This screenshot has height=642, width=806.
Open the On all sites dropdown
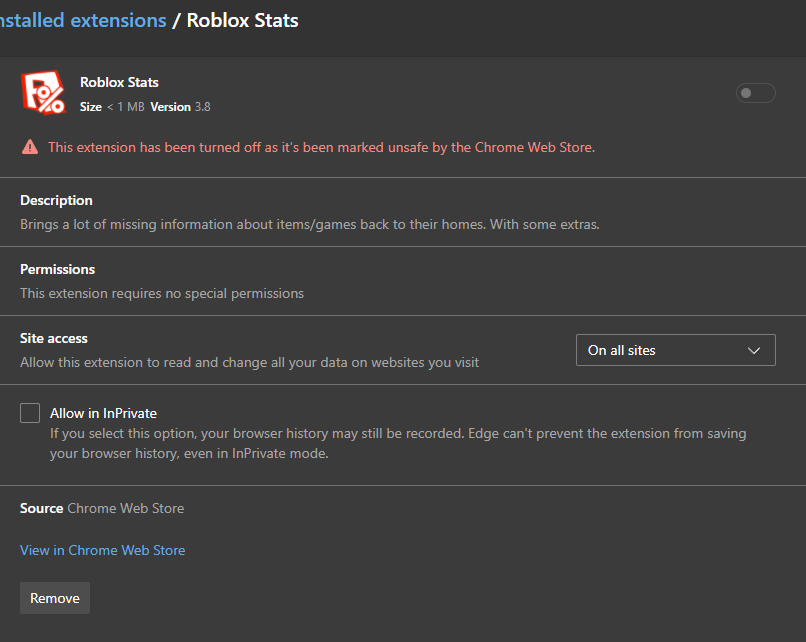click(675, 350)
